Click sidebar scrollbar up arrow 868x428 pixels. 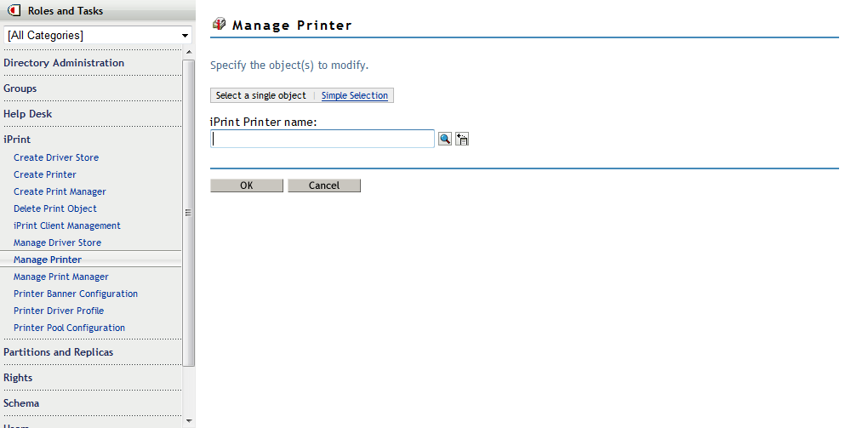(188, 52)
